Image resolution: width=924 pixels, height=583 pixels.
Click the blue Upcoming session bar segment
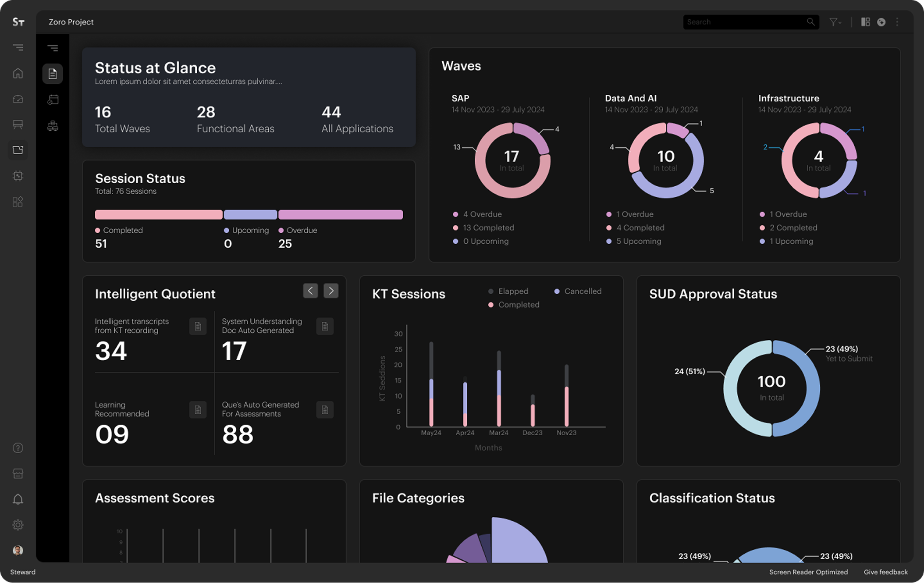250,214
